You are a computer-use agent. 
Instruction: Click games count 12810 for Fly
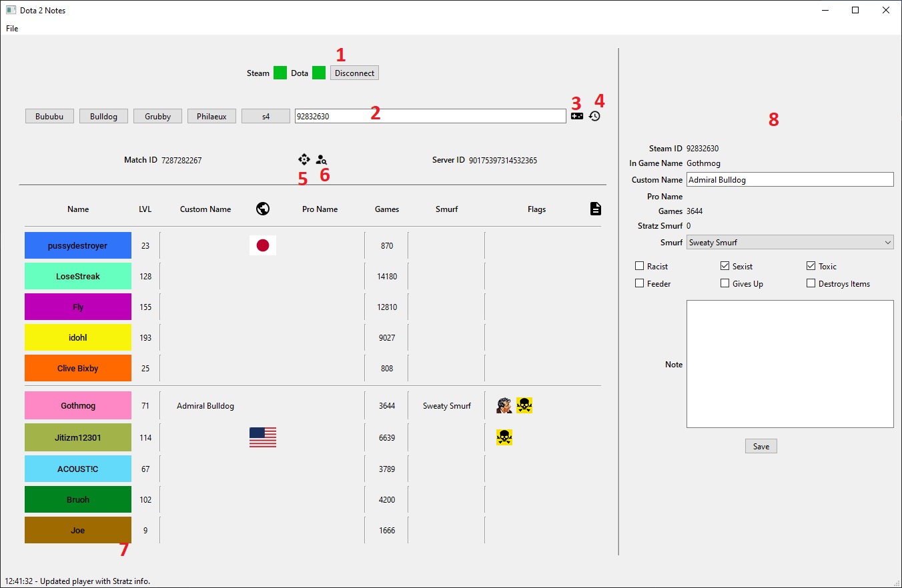coord(387,307)
